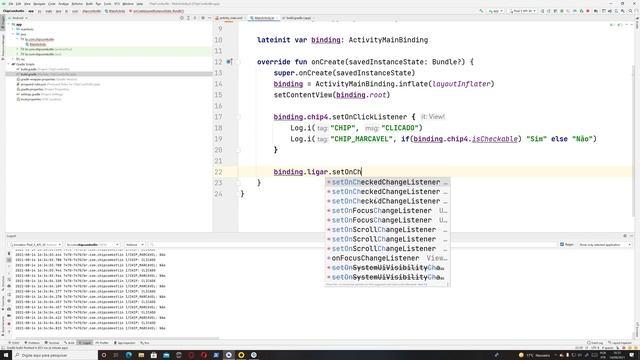Open Microsoft Store from taskbar
Image resolution: width=640 pixels, height=360 pixels.
154,355
